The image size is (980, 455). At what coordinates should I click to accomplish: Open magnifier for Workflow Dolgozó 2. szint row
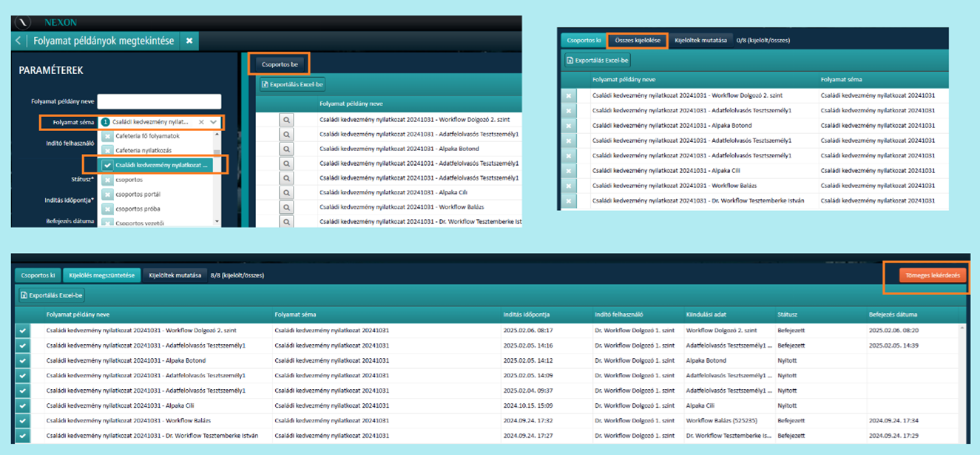coord(286,119)
